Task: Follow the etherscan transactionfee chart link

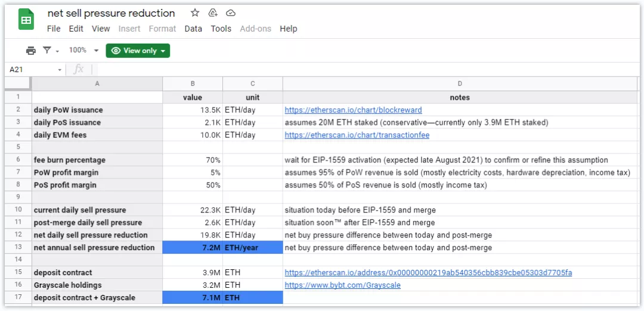Action: (x=357, y=135)
